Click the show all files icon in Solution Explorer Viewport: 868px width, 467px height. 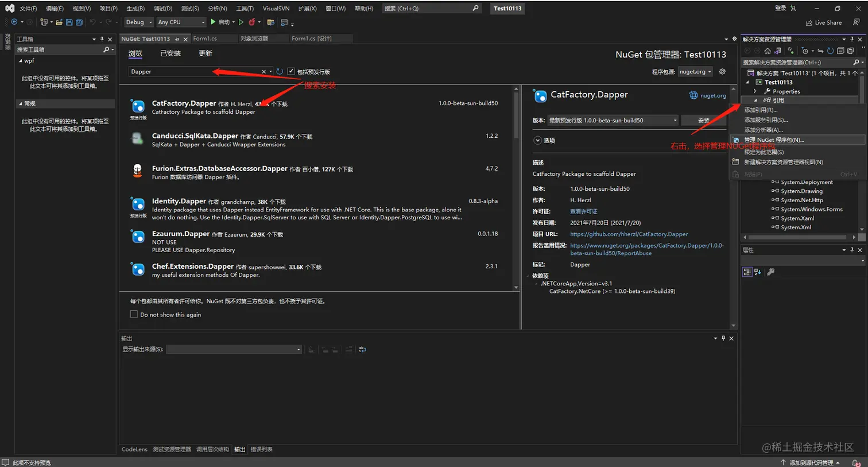(x=851, y=51)
